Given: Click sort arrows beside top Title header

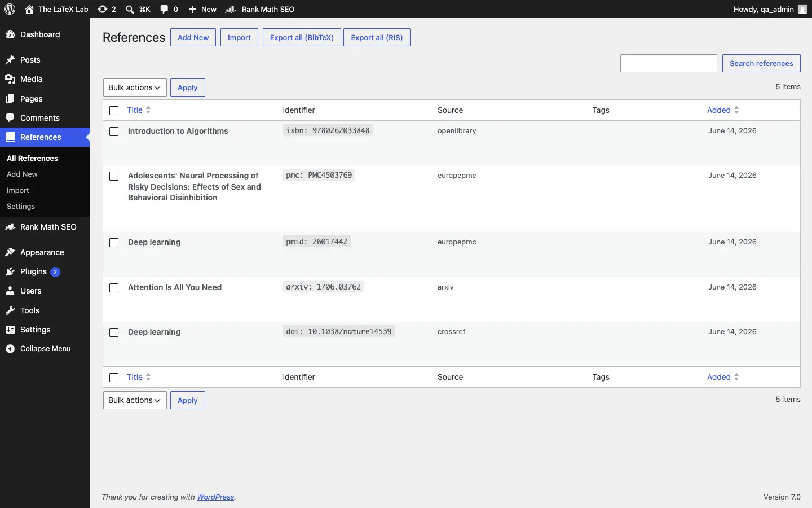Looking at the screenshot, I should point(148,110).
